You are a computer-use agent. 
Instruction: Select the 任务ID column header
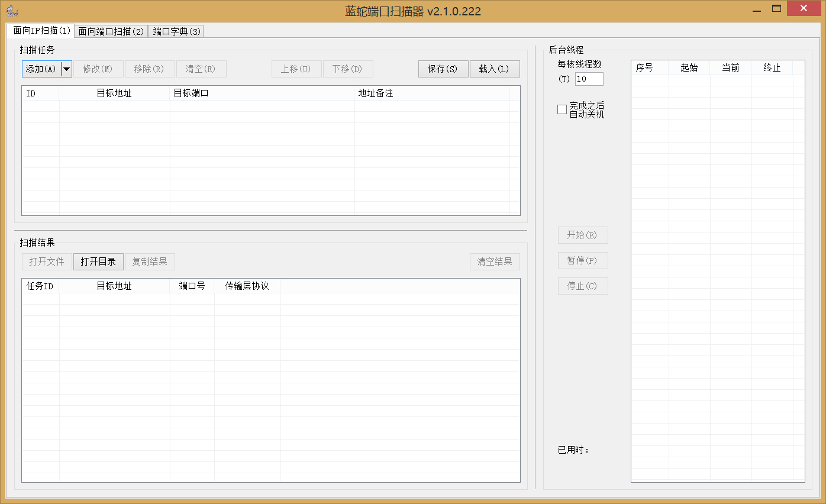[41, 286]
